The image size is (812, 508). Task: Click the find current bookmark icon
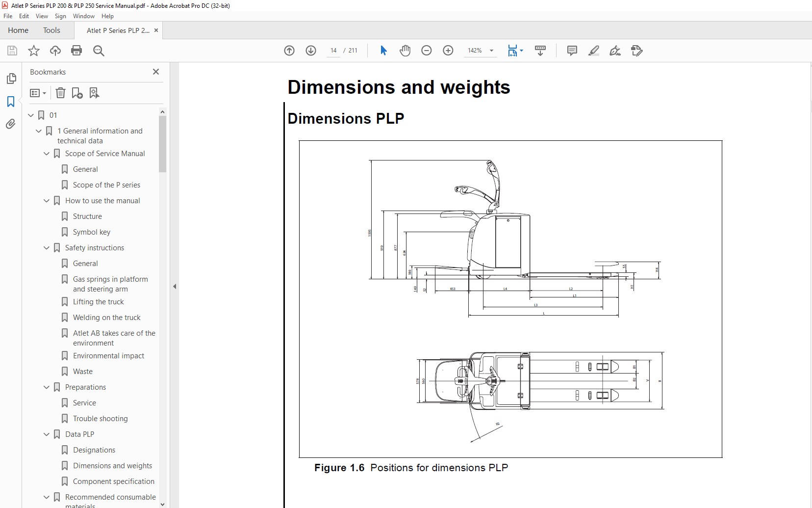(94, 93)
